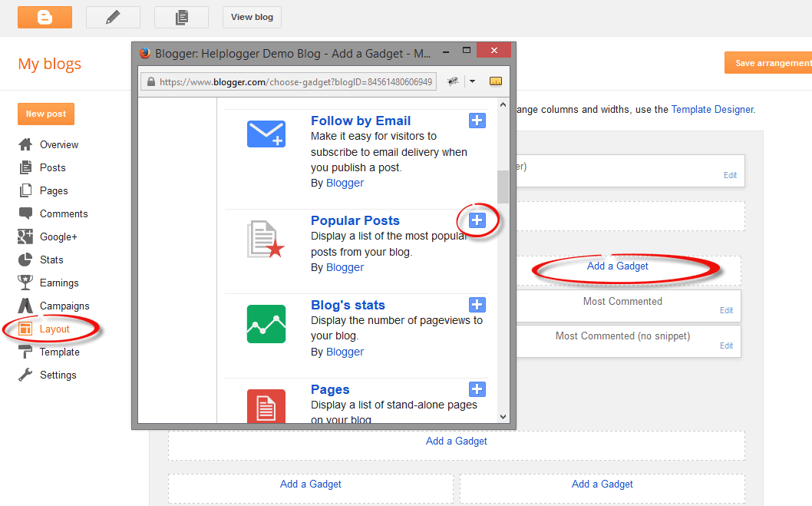Click the popup vertical scrollbar thumb
Viewport: 812px width, 506px height.
pyautogui.click(x=503, y=187)
